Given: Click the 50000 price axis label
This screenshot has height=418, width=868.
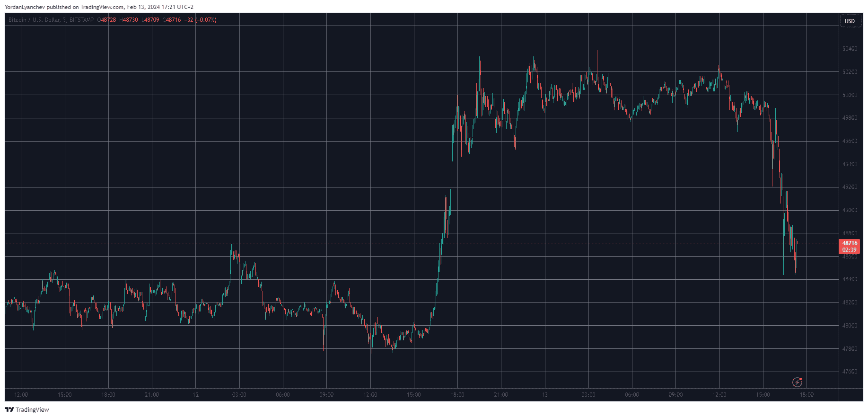Looking at the screenshot, I should pos(850,95).
